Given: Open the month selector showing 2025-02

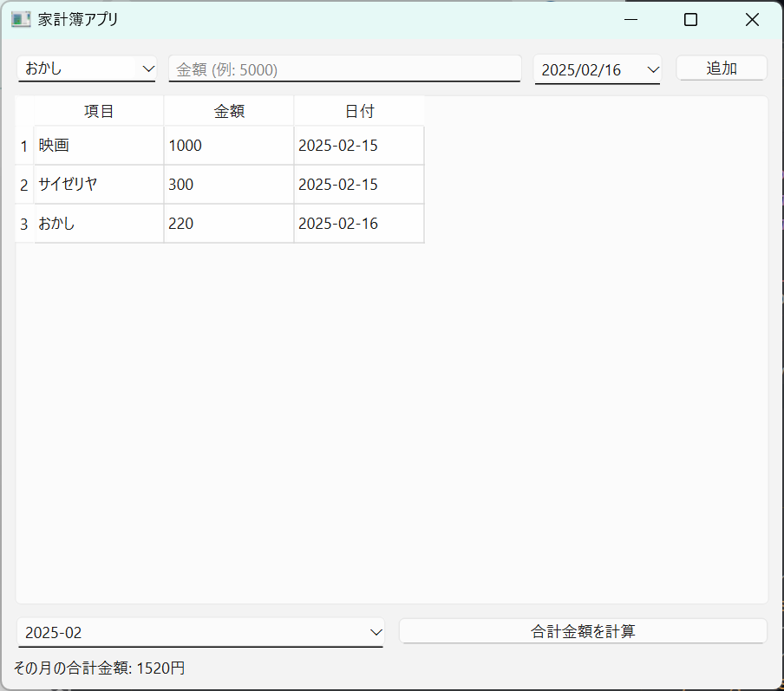Looking at the screenshot, I should (x=200, y=633).
